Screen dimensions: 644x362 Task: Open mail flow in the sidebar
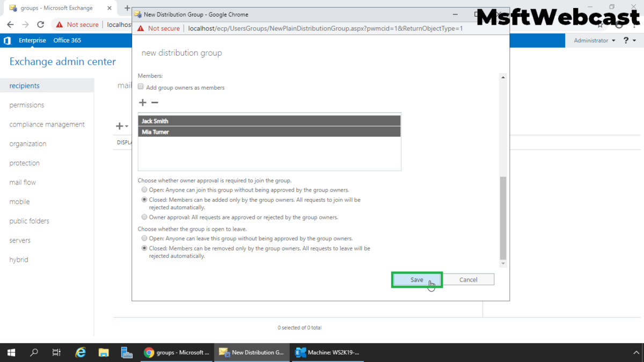click(x=22, y=182)
